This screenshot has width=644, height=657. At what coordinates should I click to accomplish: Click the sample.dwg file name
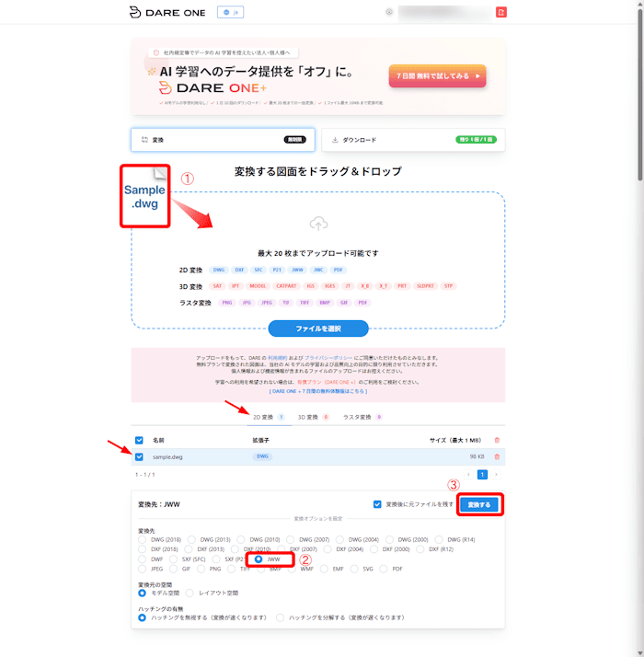point(167,457)
